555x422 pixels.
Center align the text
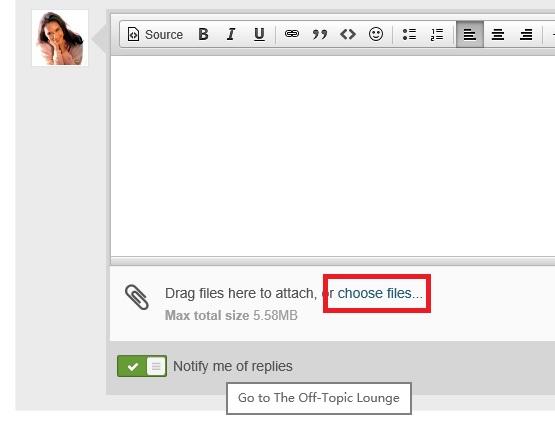498,34
